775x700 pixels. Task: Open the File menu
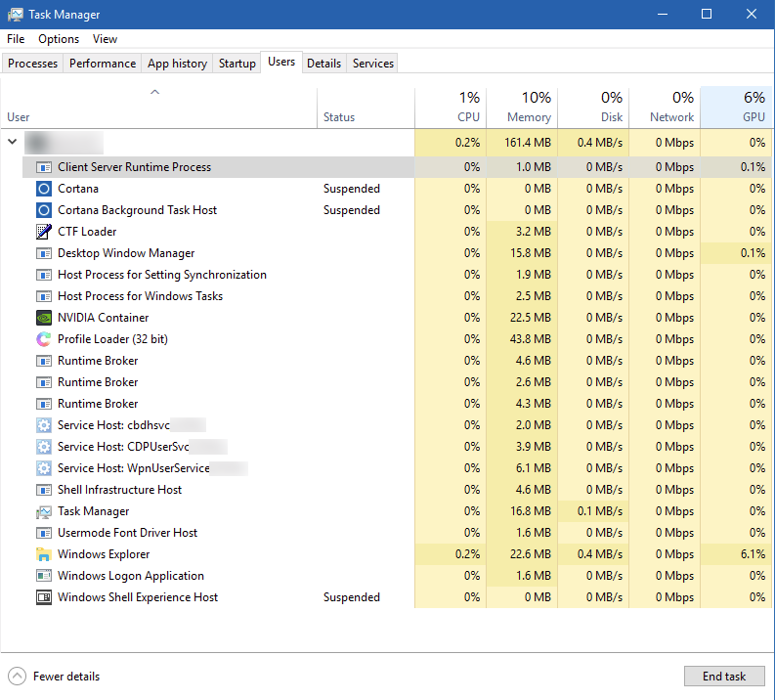(16, 39)
